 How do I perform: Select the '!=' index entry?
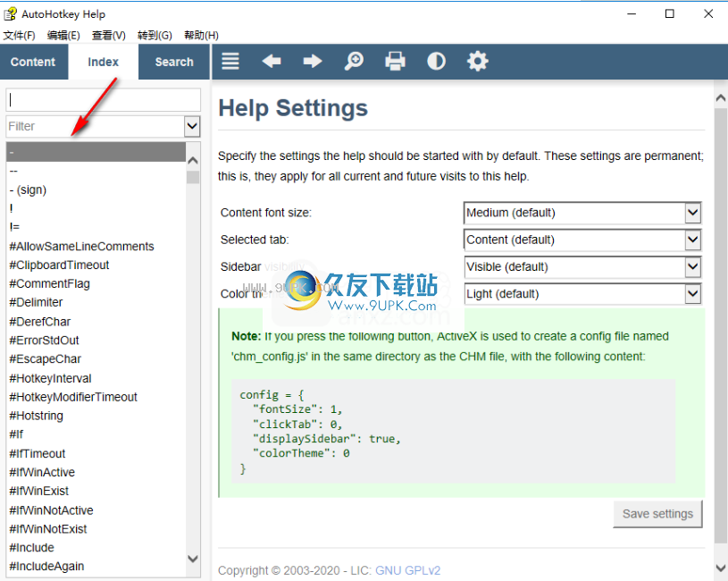pyautogui.click(x=96, y=227)
